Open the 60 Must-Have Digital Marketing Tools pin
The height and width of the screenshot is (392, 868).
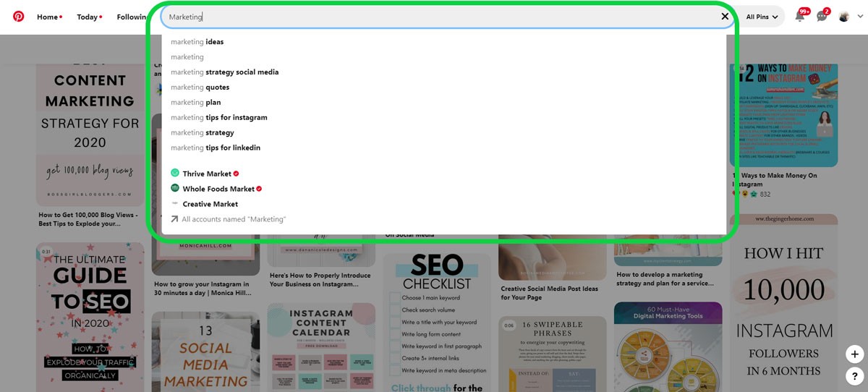(668, 346)
